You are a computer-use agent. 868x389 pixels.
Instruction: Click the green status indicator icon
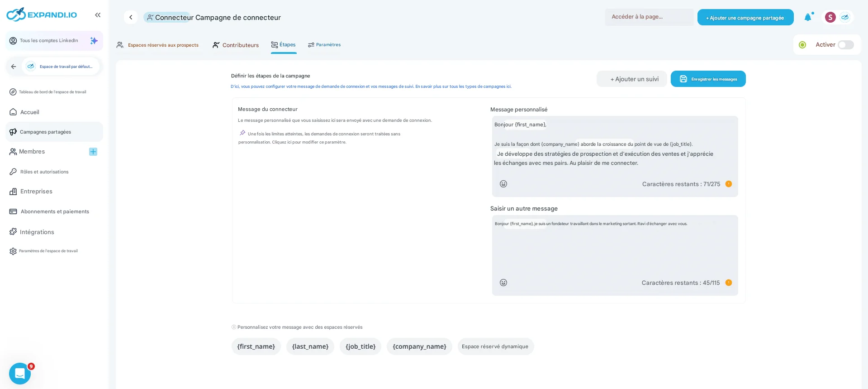coord(802,45)
